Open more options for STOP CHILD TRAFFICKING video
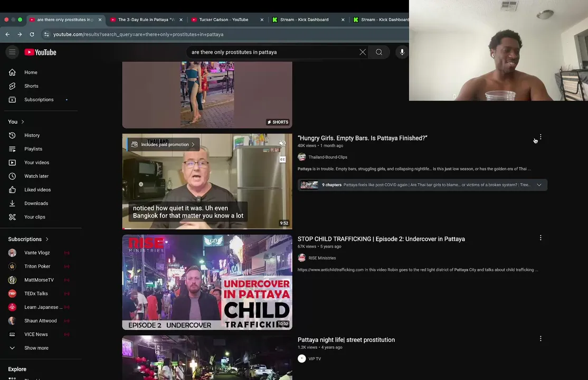588x380 pixels. (x=540, y=238)
